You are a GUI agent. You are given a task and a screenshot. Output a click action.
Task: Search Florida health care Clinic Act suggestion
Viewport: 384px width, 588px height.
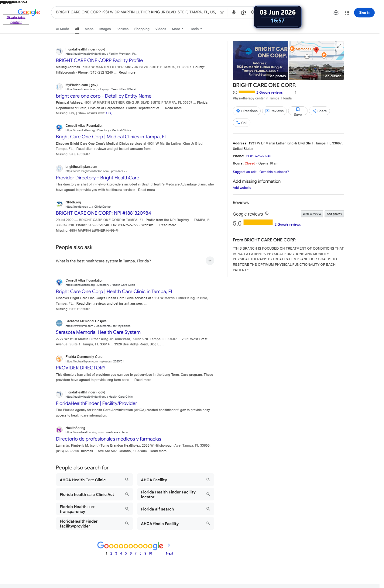[94, 494]
